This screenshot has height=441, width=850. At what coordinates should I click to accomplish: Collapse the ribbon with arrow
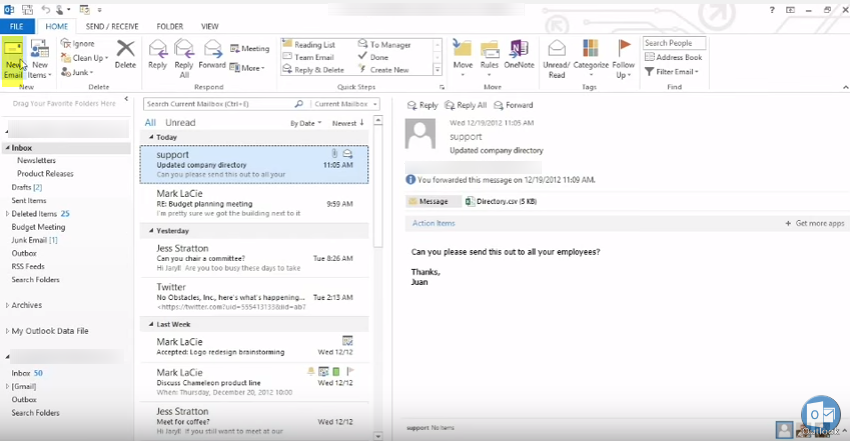[845, 87]
